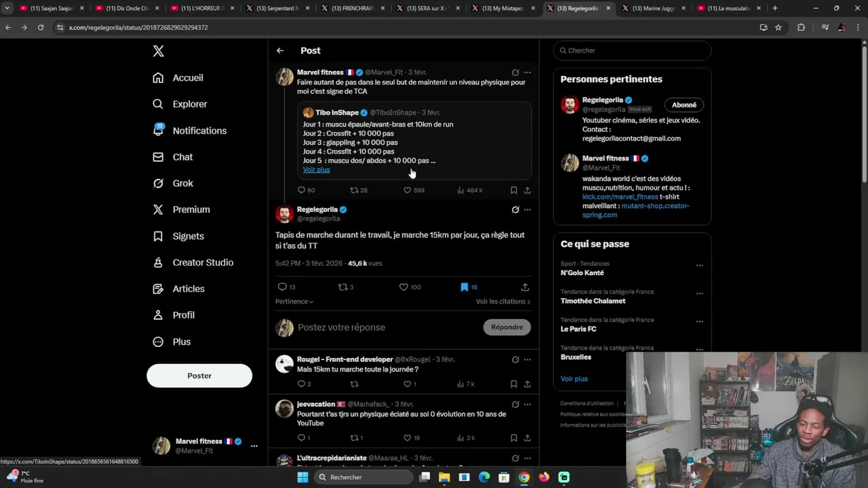Repost Marvel fitness post (28)

coord(358,190)
